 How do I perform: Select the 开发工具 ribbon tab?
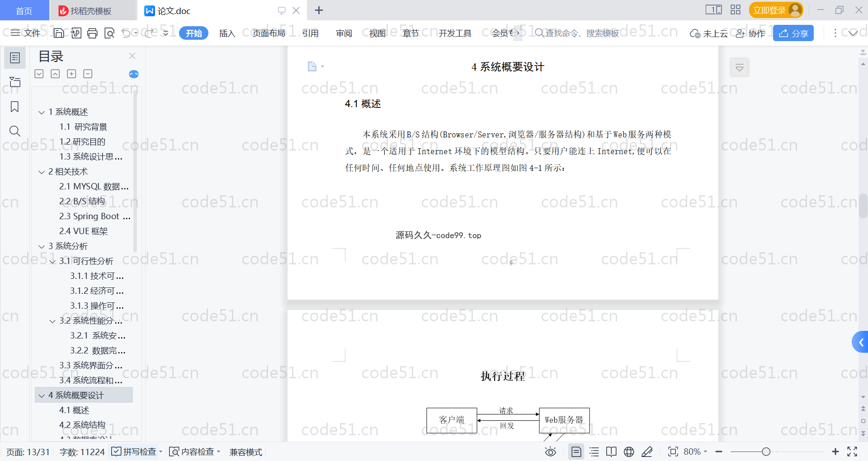455,33
